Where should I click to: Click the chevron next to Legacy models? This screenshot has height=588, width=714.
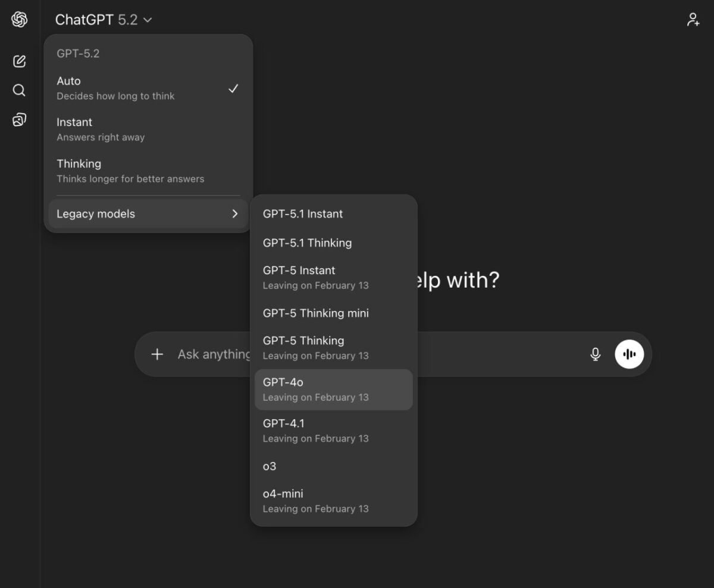234,213
